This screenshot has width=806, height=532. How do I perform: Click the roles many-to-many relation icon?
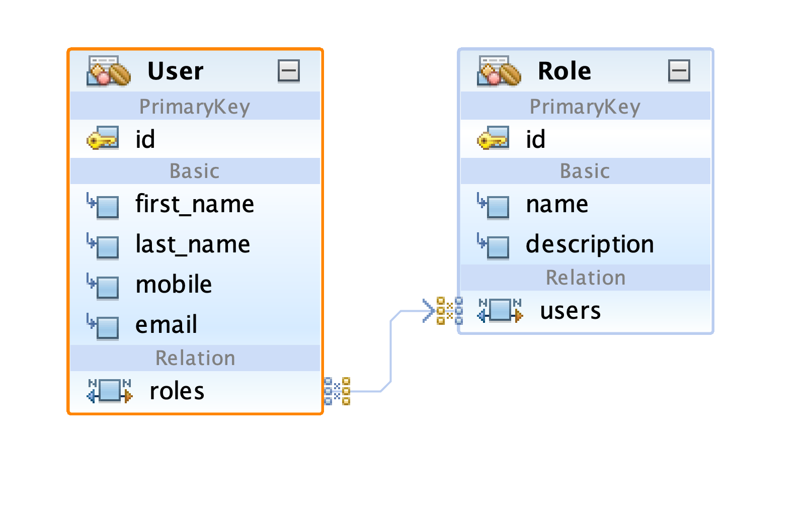109,391
